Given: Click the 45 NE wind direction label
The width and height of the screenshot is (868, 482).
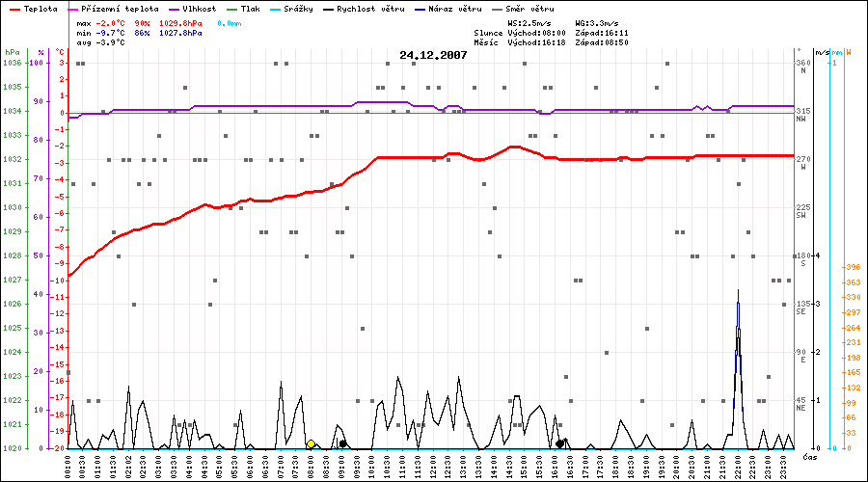Looking at the screenshot, I should [x=801, y=403].
